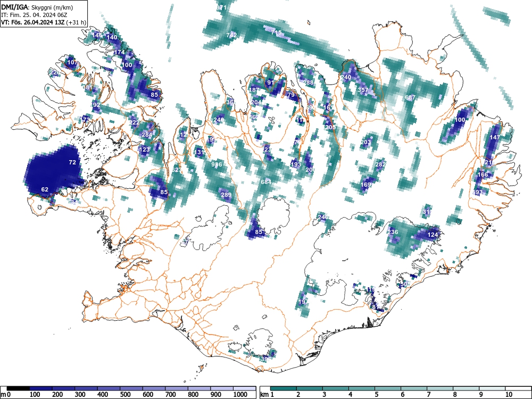Click the map value '187'
This screenshot has width=532, height=399.
tap(254, 90)
